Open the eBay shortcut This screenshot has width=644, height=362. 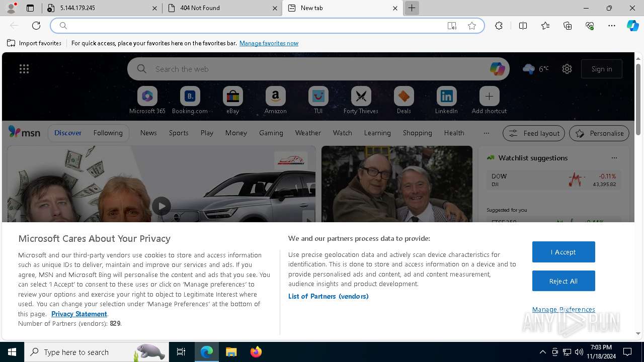[232, 101]
